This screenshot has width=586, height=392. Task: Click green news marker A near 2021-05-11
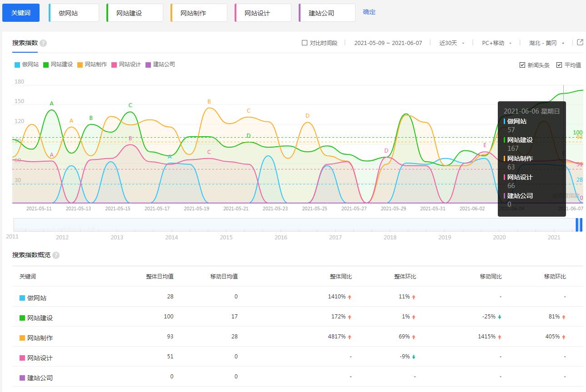coord(52,104)
